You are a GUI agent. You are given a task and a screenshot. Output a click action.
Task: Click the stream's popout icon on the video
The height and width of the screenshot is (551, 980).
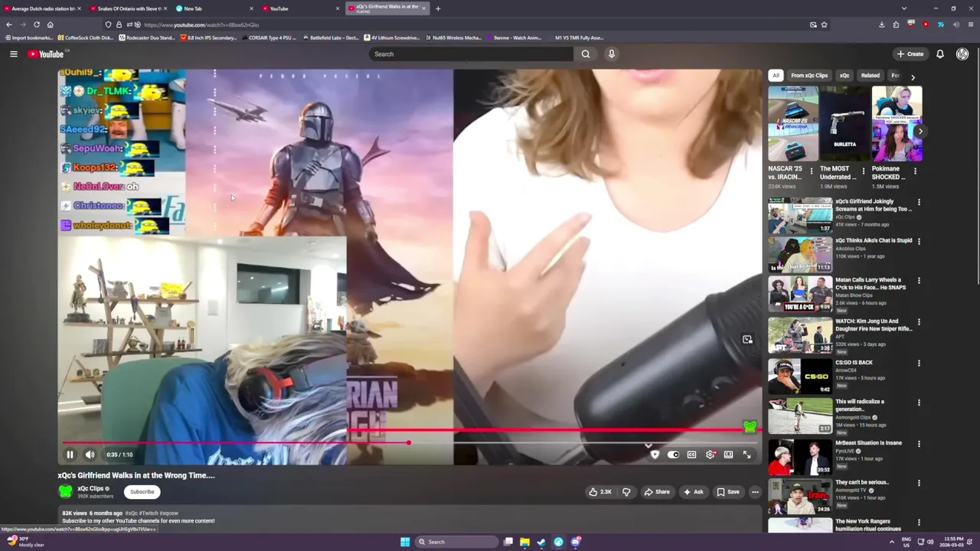[x=747, y=339]
